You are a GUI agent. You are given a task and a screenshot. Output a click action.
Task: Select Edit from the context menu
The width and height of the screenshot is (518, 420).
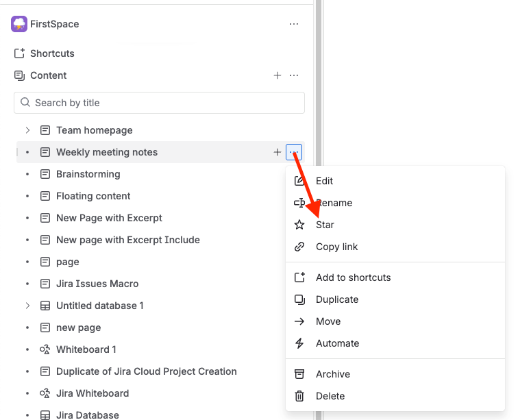pos(395,181)
